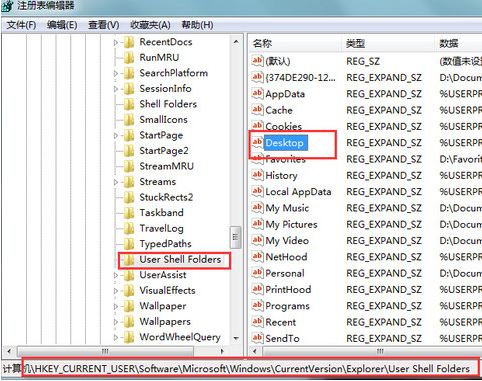Expand the Streams key
This screenshot has height=381, width=482.
pos(116,182)
